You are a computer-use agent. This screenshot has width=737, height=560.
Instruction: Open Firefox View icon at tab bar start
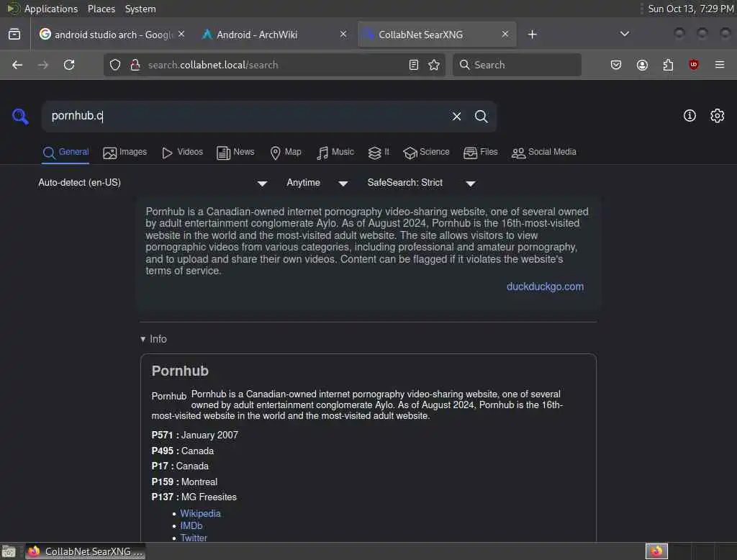click(x=14, y=35)
